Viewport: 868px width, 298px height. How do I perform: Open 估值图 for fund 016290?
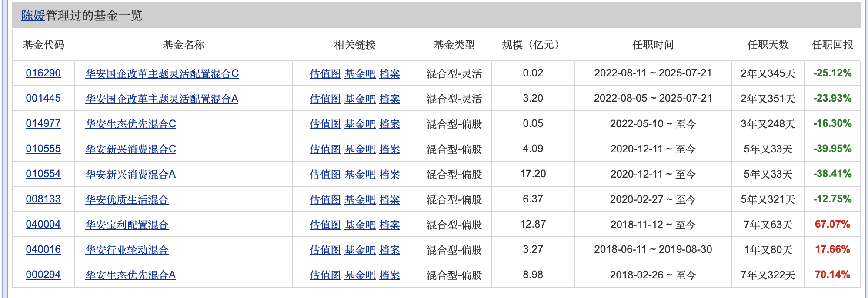325,74
